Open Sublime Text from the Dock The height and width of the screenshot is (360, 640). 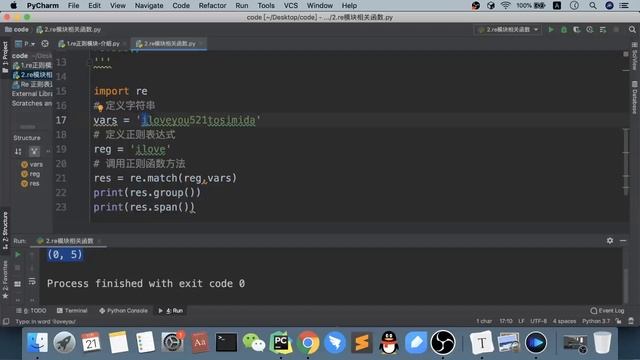(x=362, y=342)
